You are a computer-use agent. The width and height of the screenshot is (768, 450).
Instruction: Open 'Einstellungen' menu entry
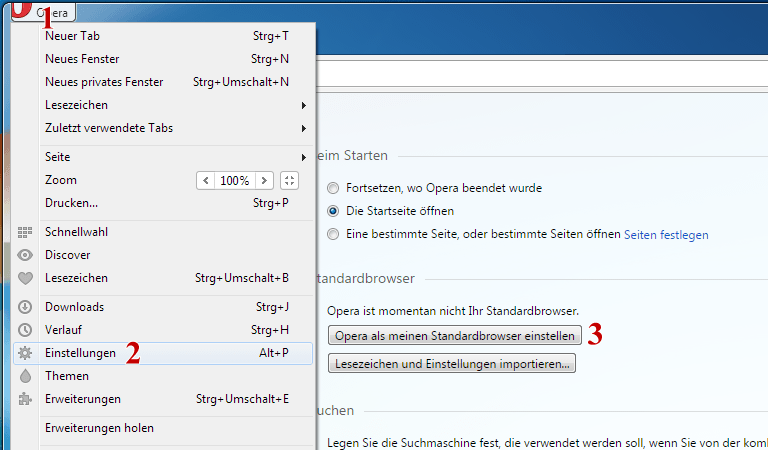[163, 353]
